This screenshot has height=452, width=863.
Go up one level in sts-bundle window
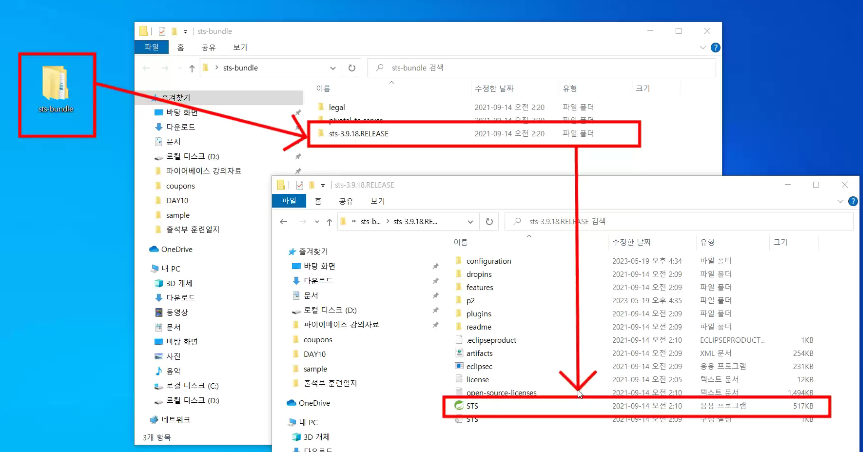(x=192, y=68)
